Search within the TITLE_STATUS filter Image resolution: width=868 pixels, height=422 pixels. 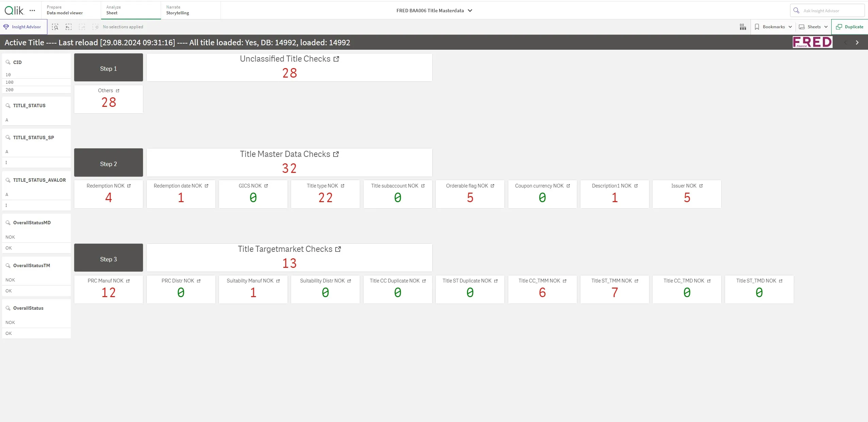click(x=8, y=105)
